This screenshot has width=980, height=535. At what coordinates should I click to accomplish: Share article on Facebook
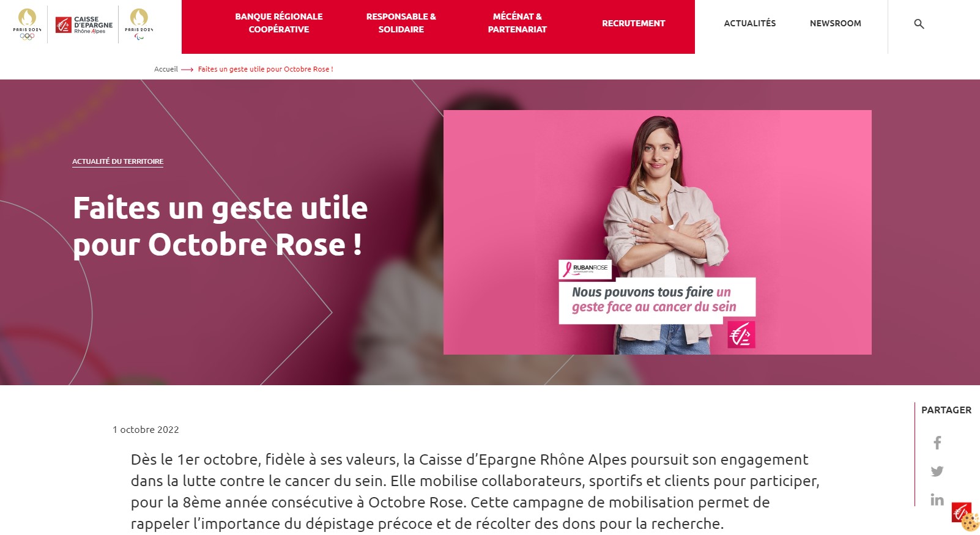click(x=937, y=443)
